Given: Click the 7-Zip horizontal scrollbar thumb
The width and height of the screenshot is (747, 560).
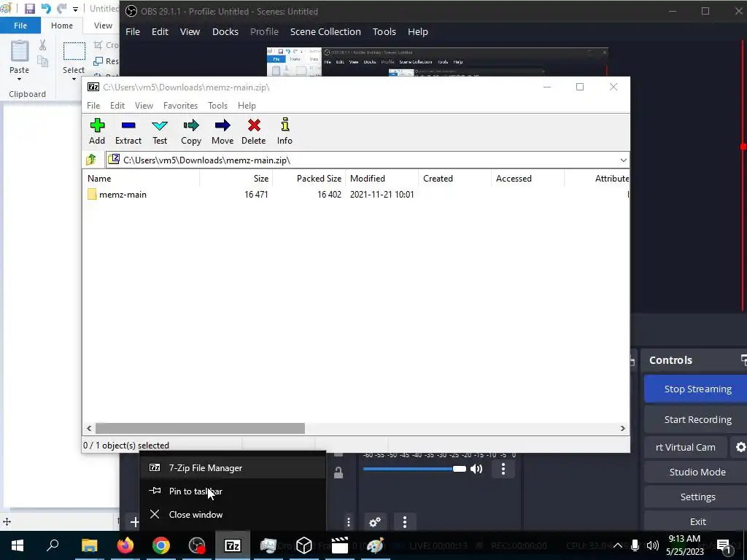Looking at the screenshot, I should pos(200,428).
